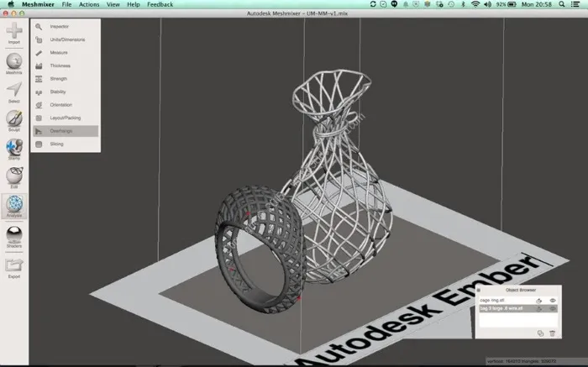Select highlighted Overhangs option

tap(66, 131)
